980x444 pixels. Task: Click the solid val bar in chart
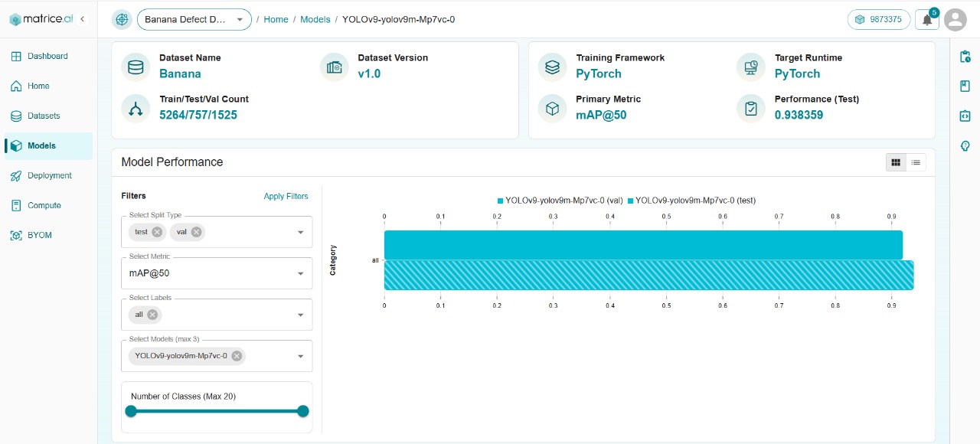click(643, 245)
